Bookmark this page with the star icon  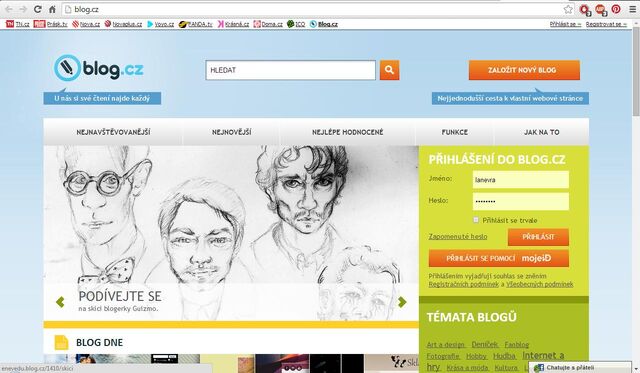[568, 9]
